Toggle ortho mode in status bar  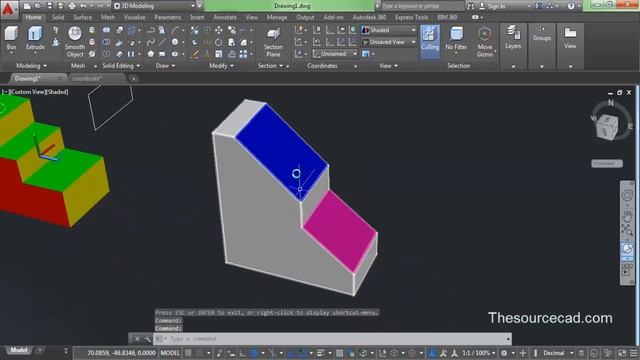click(x=242, y=353)
